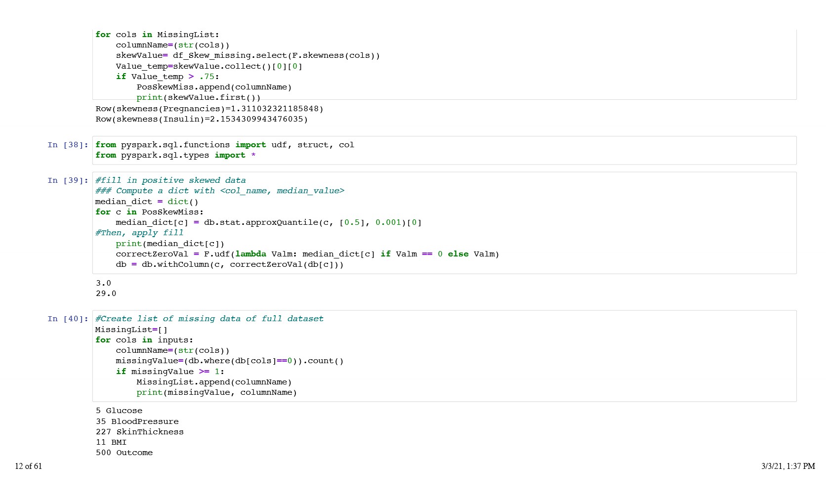Click the 'for cols in inputs:' line
Screen dimensions: 830x504
coord(144,340)
